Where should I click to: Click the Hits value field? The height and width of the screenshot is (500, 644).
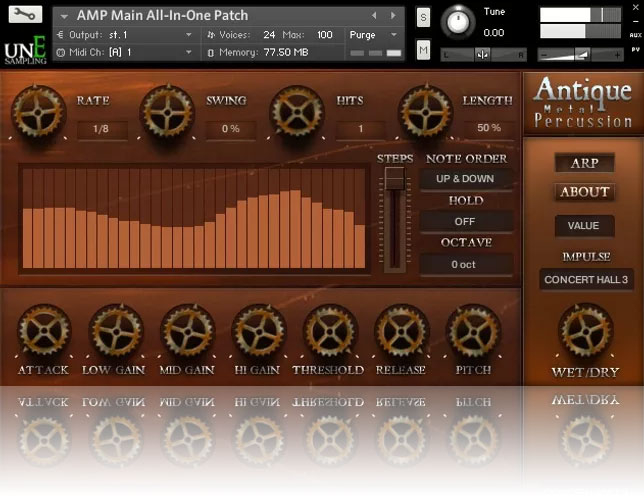(x=360, y=129)
